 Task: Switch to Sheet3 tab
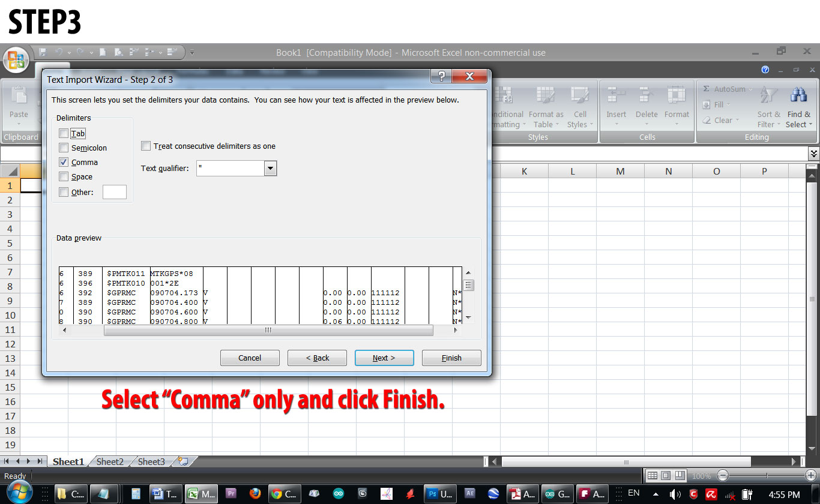(x=150, y=461)
